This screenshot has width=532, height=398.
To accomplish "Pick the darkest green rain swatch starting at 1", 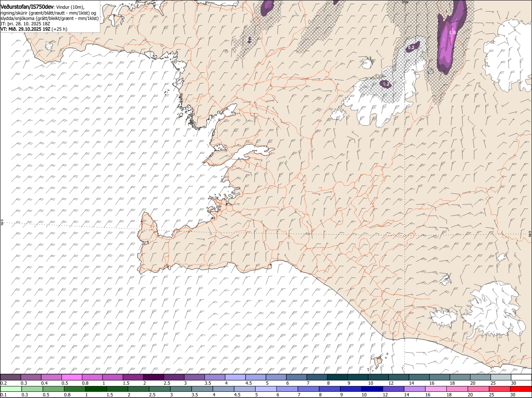I will pos(96,389).
